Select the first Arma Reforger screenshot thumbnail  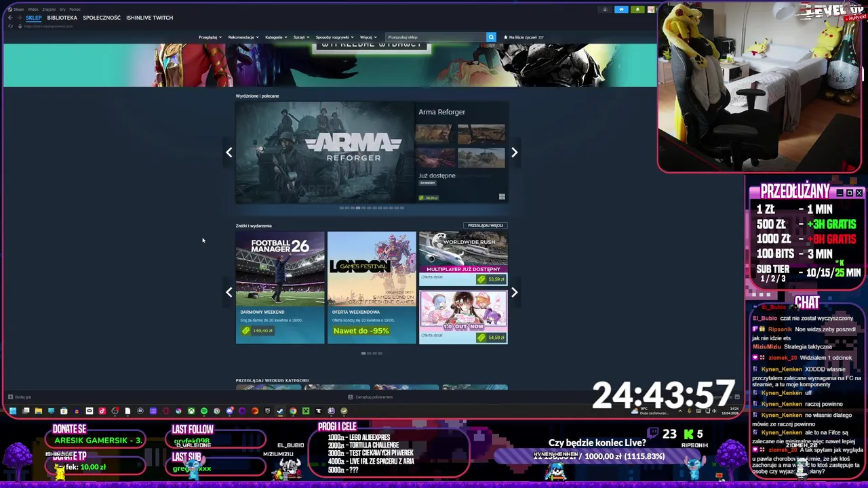(x=436, y=134)
